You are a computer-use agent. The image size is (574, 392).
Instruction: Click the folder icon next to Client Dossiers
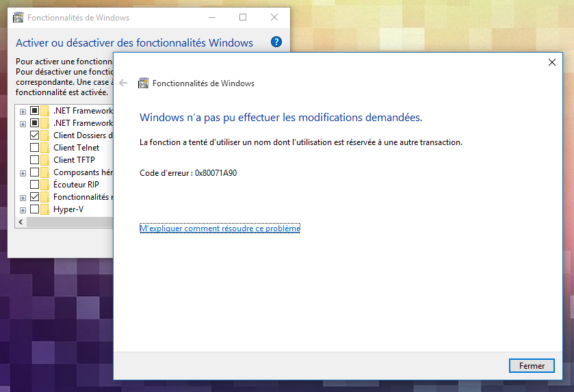click(45, 135)
